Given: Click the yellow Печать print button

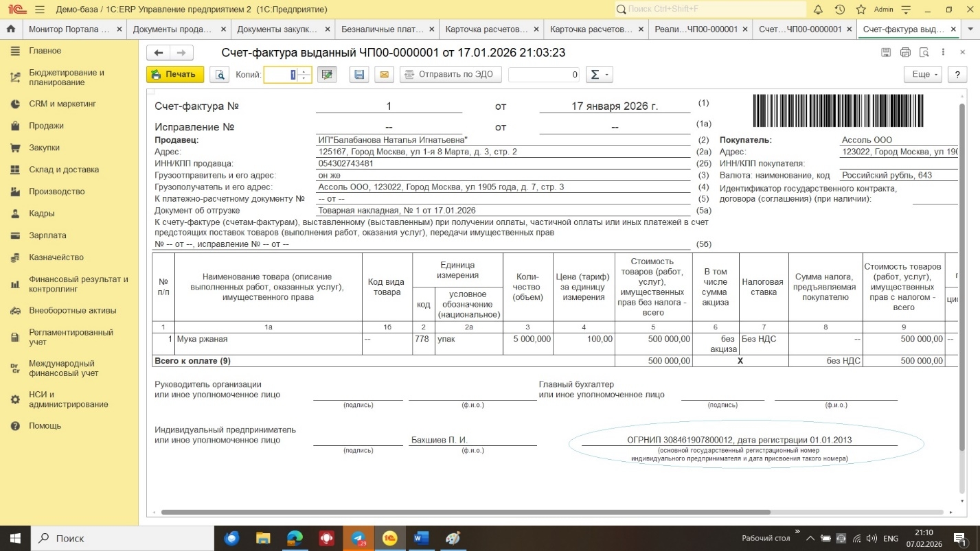Looking at the screenshot, I should coord(174,75).
